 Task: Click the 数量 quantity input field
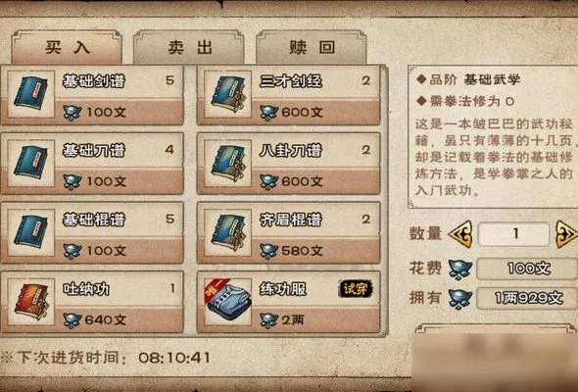pyautogui.click(x=514, y=234)
